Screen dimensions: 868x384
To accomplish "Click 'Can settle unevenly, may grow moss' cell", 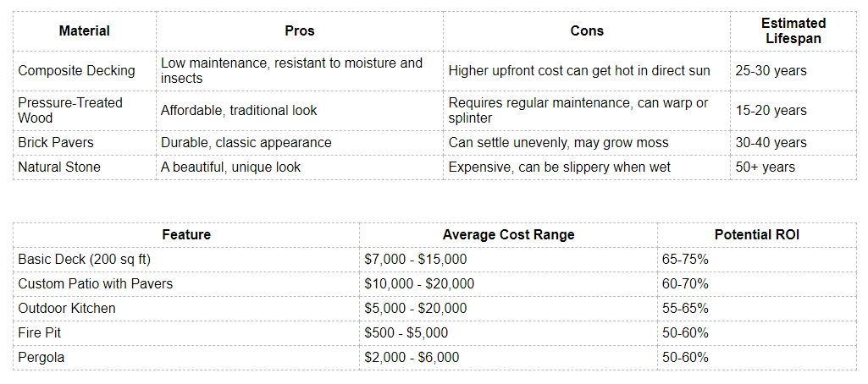I will [x=587, y=143].
